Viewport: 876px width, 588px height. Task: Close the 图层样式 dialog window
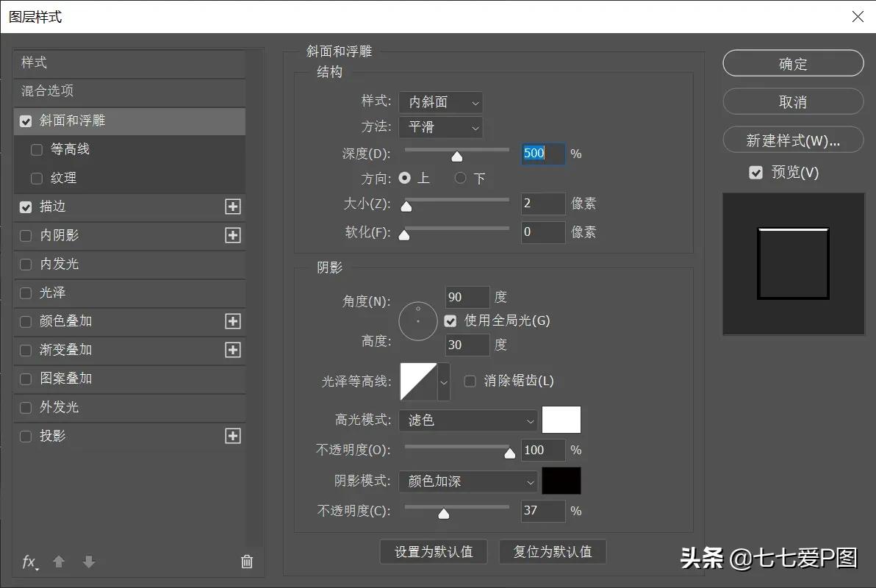point(858,17)
